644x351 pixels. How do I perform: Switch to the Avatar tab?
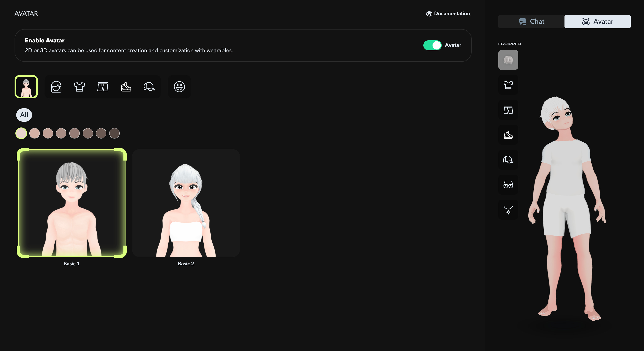[x=598, y=21]
